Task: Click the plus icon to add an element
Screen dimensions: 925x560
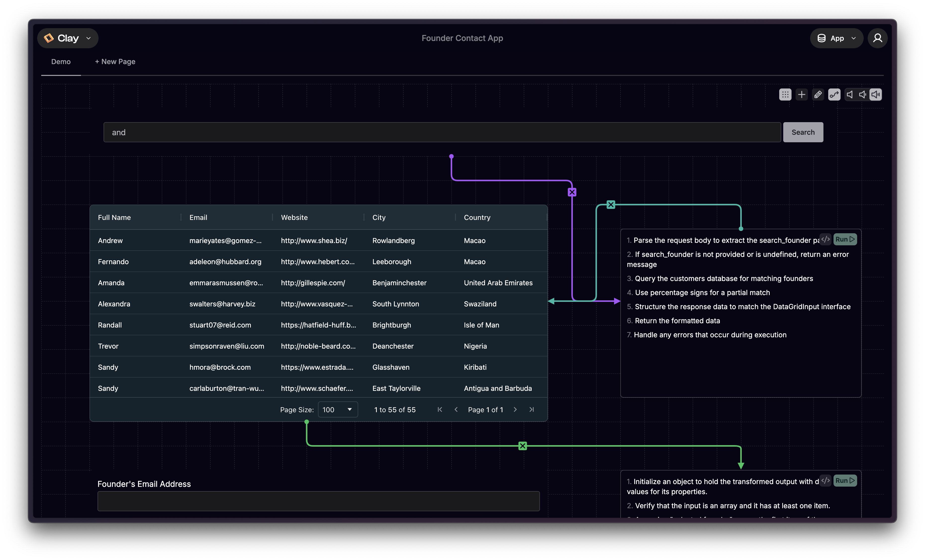Action: click(x=802, y=95)
